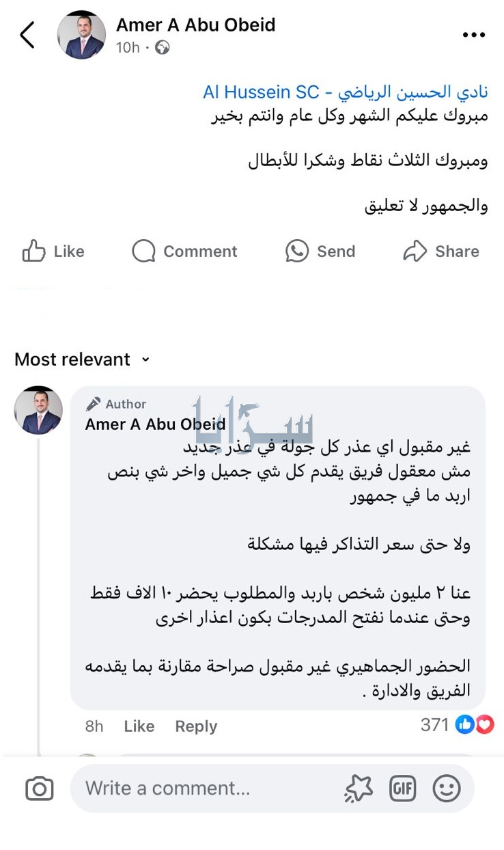Click the Write a comment field
Image resolution: width=504 pixels, height=850 pixels.
click(x=205, y=789)
